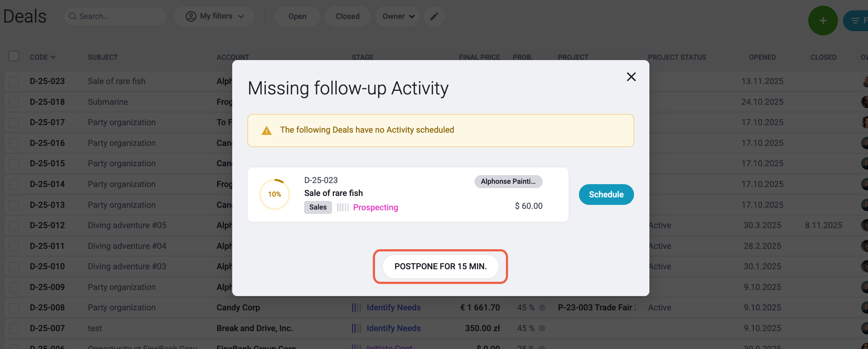The width and height of the screenshot is (868, 349).
Task: Click Postpone for 15 min. button
Action: tap(440, 266)
